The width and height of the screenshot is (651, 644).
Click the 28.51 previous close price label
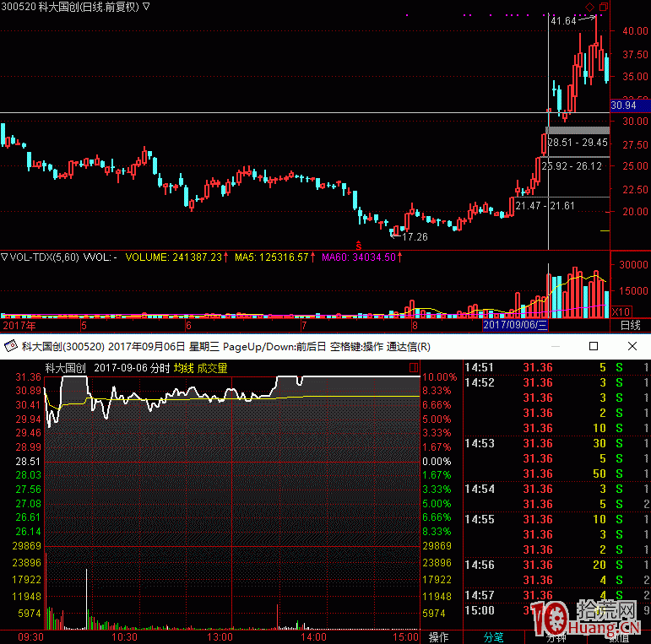[28, 462]
